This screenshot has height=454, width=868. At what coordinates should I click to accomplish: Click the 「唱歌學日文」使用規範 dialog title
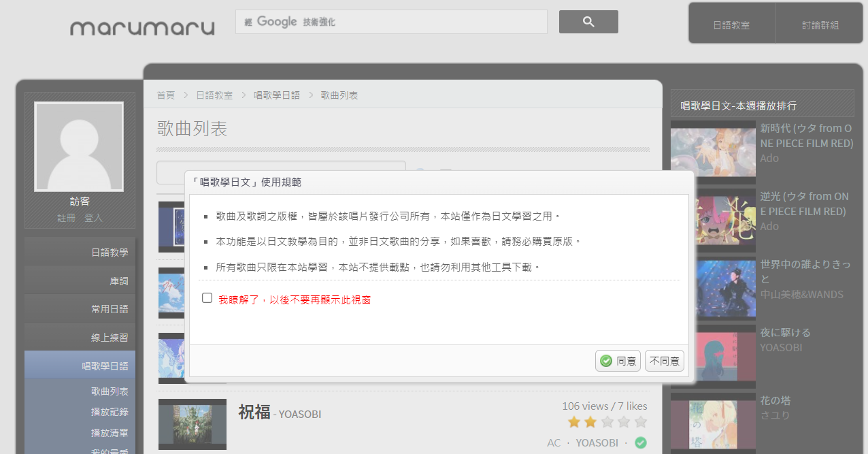[x=246, y=182]
